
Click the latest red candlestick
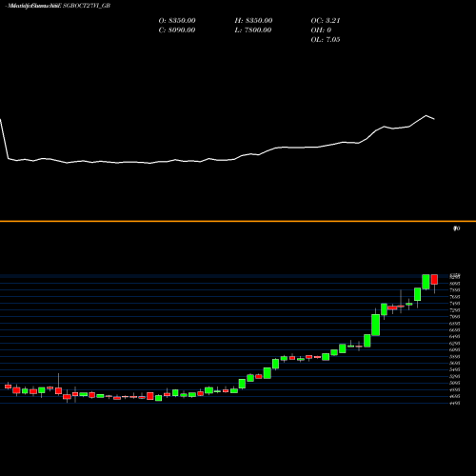pyautogui.click(x=434, y=280)
